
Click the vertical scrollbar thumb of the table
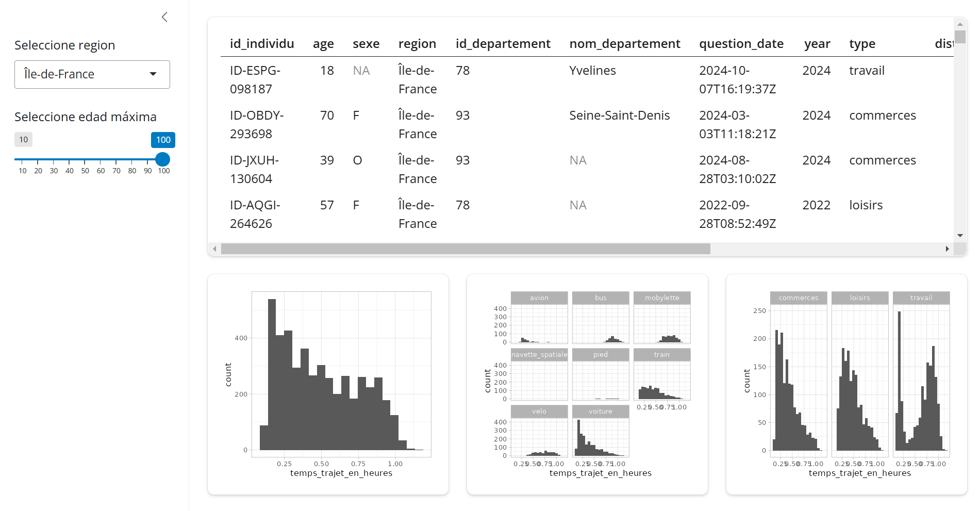click(960, 37)
